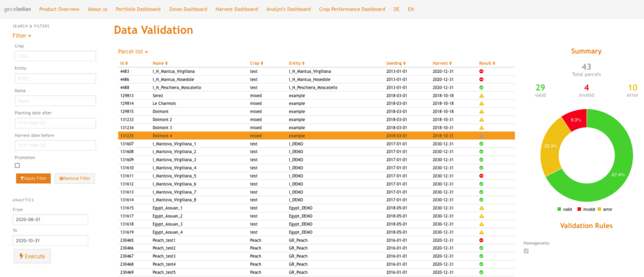This screenshot has height=277, width=644.
Task: Open the About us page
Action: click(97, 9)
